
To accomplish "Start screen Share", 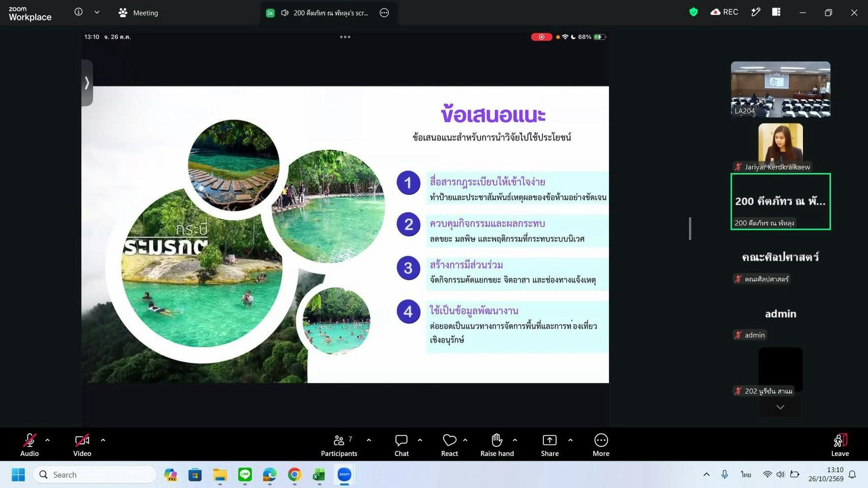I will (x=549, y=445).
